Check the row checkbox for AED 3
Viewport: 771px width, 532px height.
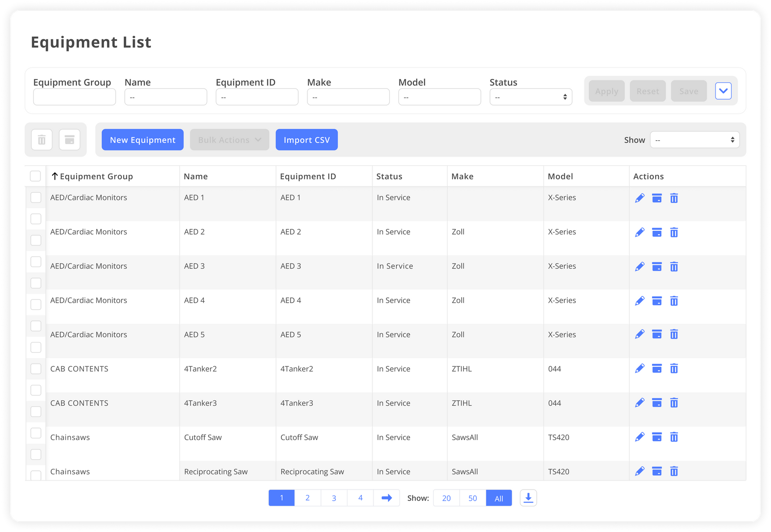pos(36,262)
